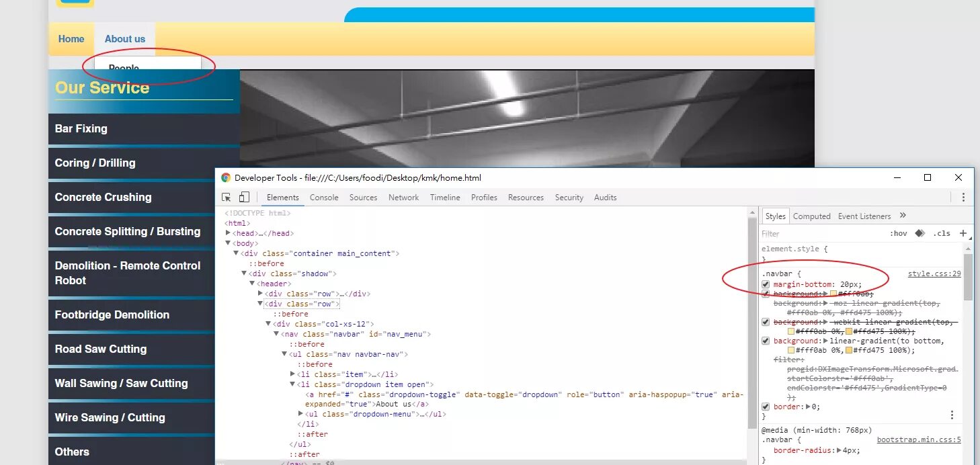The image size is (980, 465).
Task: Switch to the Console tab
Action: click(x=324, y=197)
